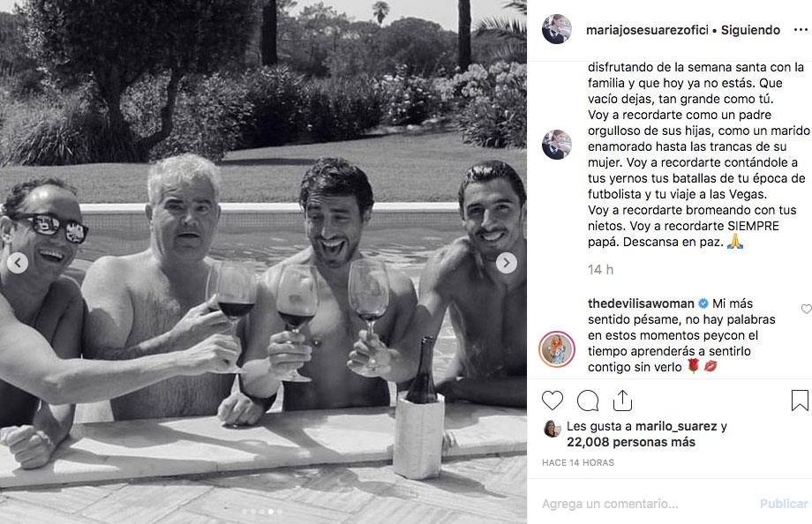This screenshot has width=812, height=524.
Task: Open thedevilisawoman username link
Action: tap(641, 303)
